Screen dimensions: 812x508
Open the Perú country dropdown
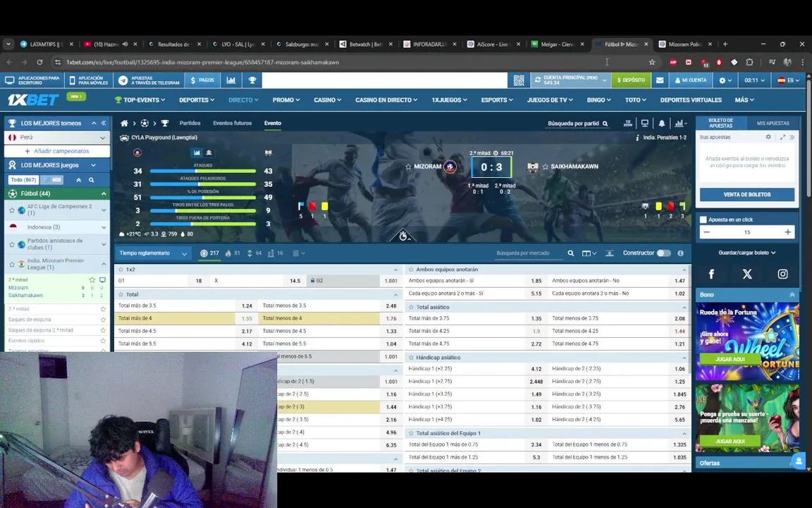tap(57, 138)
